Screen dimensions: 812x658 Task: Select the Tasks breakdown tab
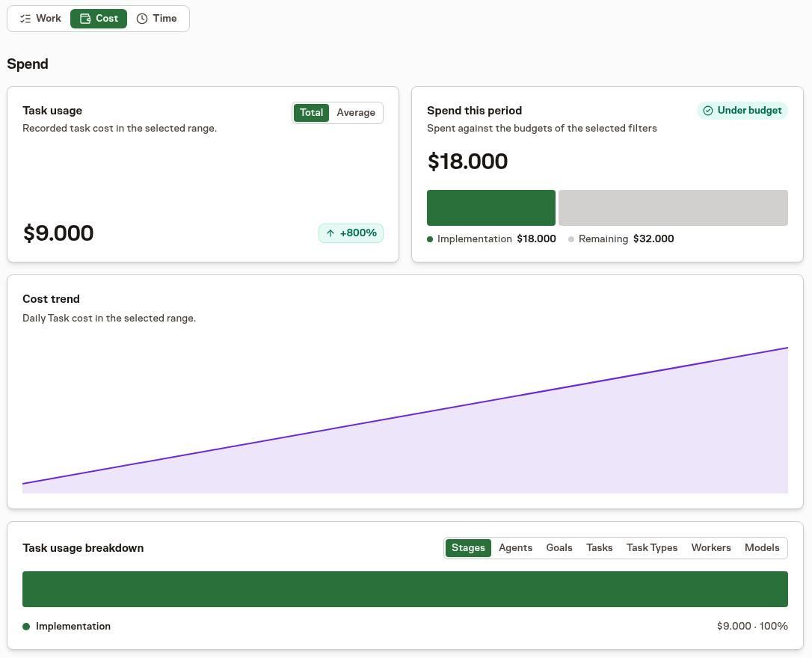click(599, 548)
